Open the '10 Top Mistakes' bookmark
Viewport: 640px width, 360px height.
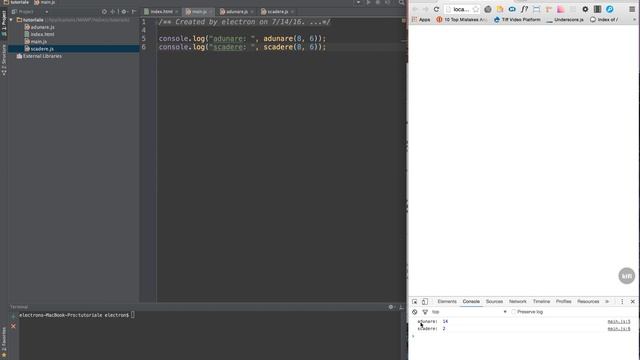coord(462,20)
